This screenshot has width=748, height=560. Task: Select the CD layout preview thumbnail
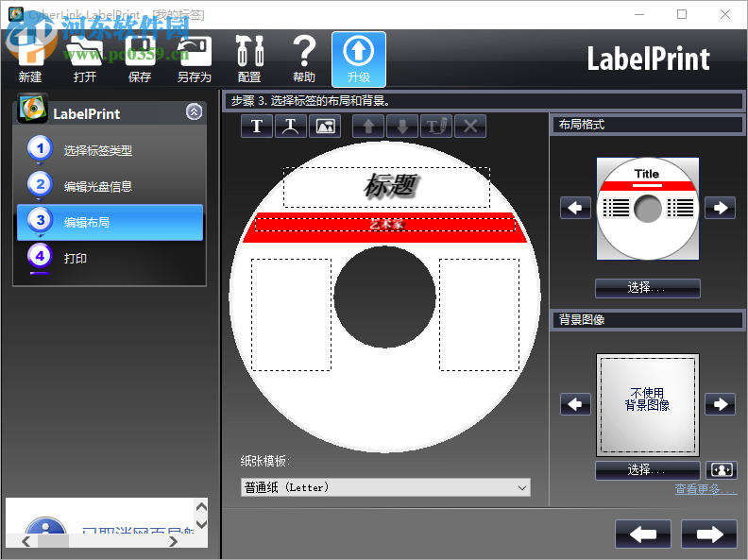point(647,208)
